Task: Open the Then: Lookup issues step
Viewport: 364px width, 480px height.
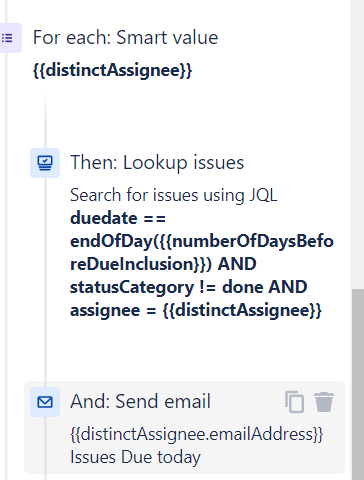Action: [x=157, y=163]
